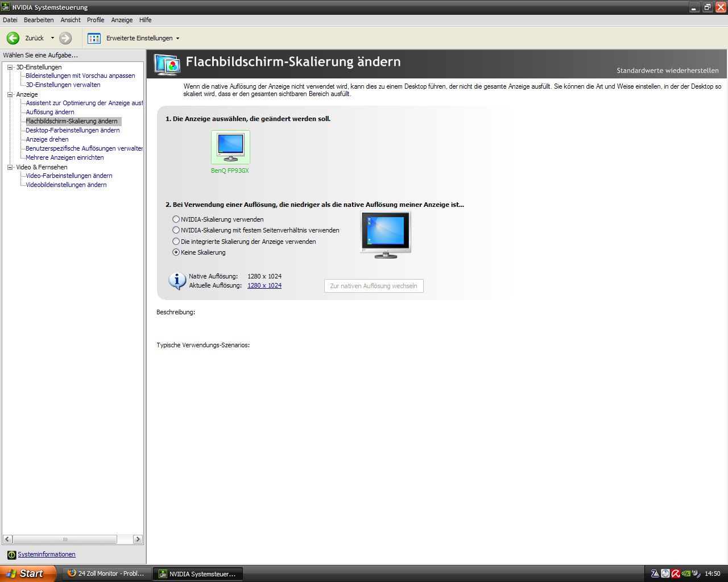728x582 pixels.
Task: Open the Datei menu
Action: [10, 20]
